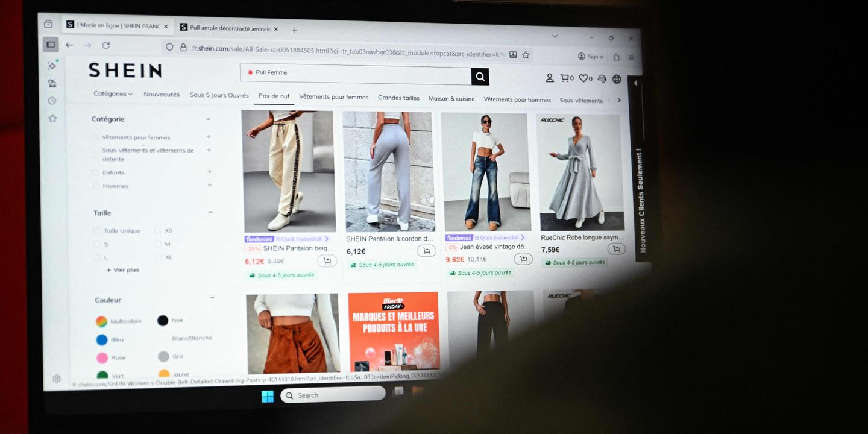The image size is (868, 434).
Task: Select the Enfants category checkbox
Action: [x=95, y=172]
